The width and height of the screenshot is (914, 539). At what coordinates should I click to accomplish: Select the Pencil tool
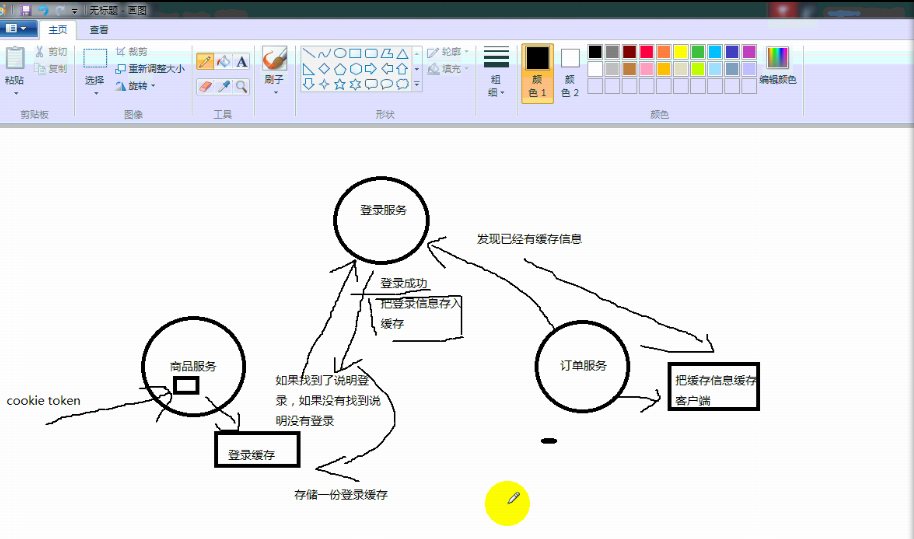(205, 61)
